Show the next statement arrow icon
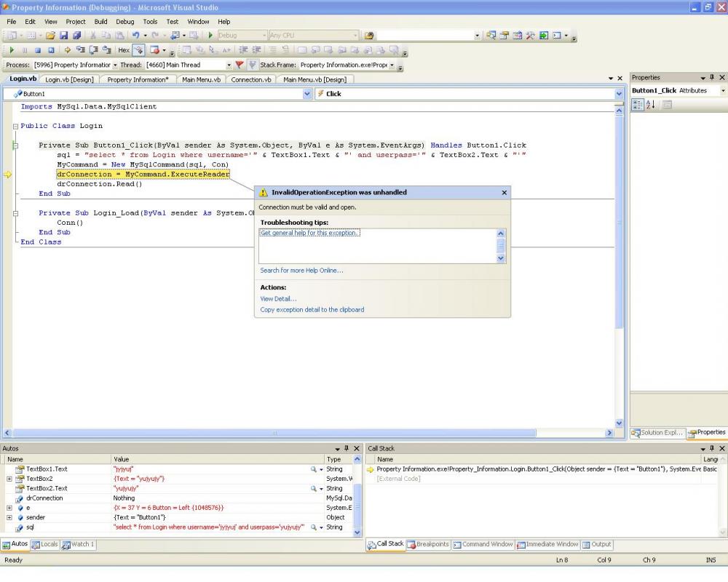The image size is (728, 582). click(67, 50)
